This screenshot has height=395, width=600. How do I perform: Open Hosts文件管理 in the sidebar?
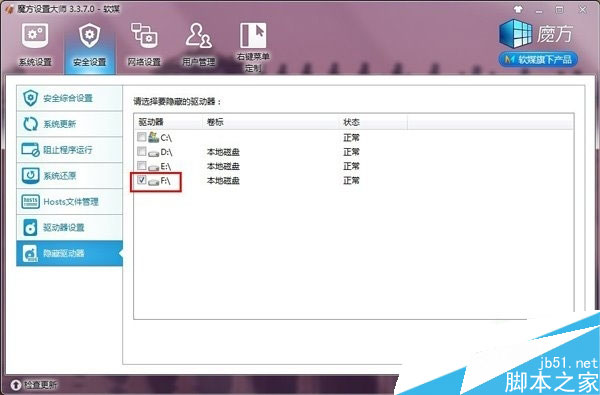[69, 202]
